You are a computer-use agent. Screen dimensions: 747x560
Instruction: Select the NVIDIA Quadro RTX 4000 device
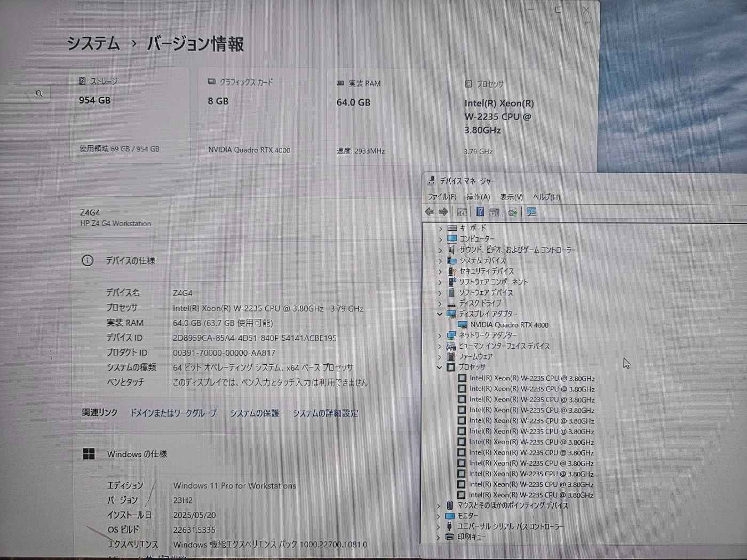[509, 325]
